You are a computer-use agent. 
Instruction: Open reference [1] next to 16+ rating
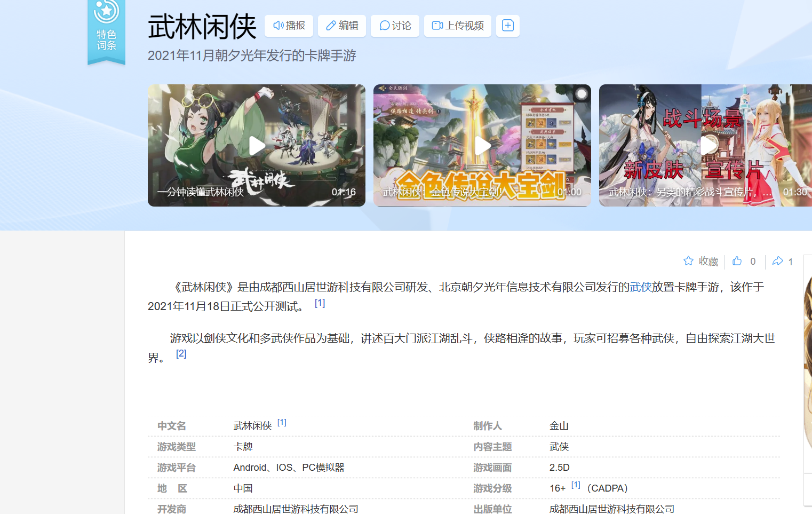pos(576,485)
